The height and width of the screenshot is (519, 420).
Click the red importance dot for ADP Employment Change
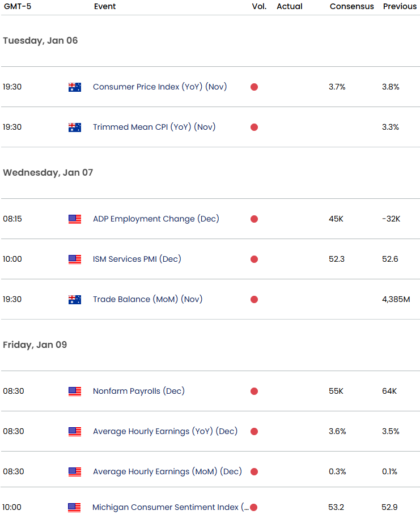254,219
